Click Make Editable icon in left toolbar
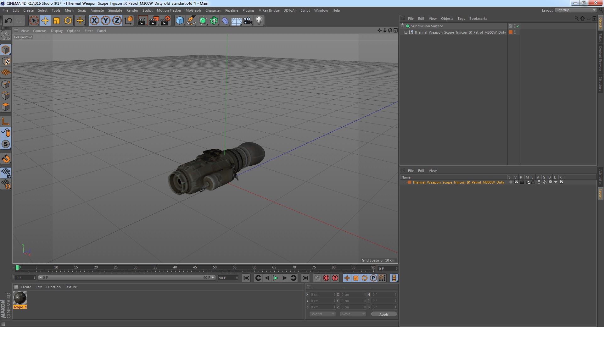The width and height of the screenshot is (604, 364). coord(6,35)
